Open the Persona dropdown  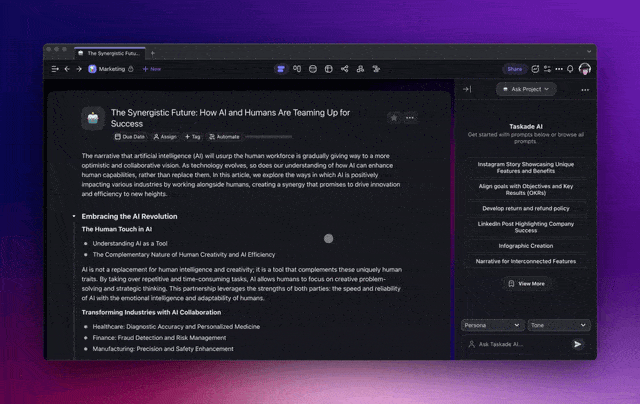(492, 325)
